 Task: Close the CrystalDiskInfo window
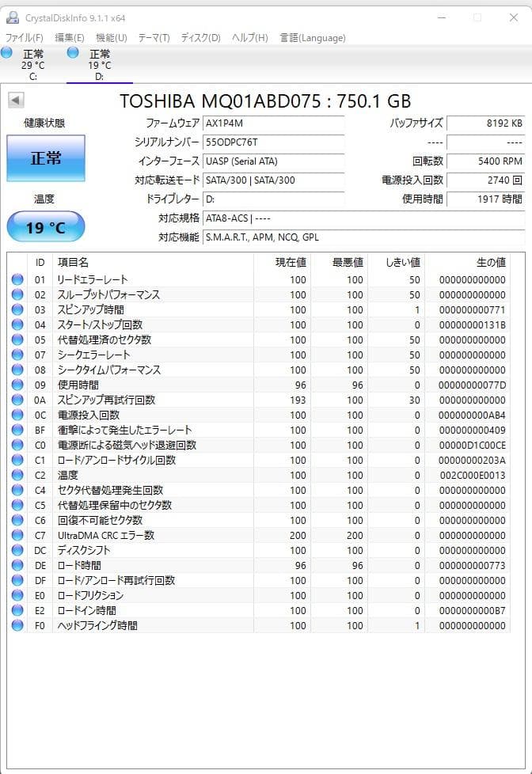coord(514,17)
